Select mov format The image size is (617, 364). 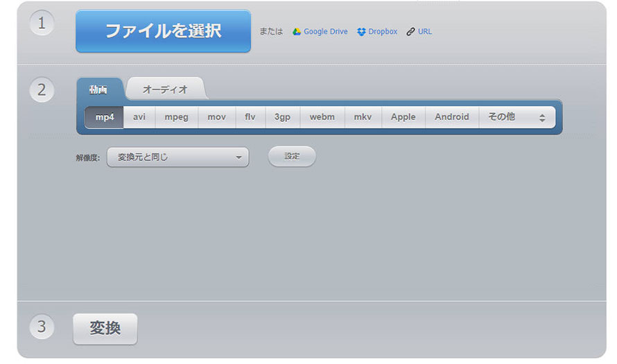[217, 117]
